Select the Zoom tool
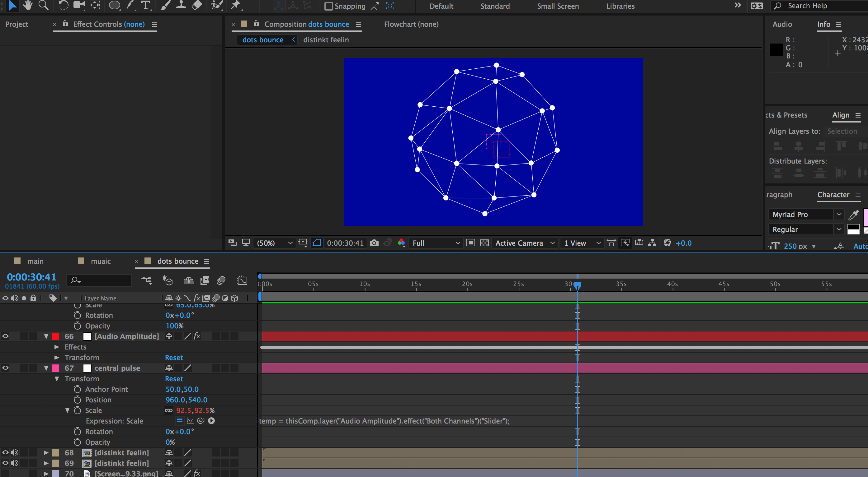This screenshot has width=868, height=477. [x=43, y=5]
